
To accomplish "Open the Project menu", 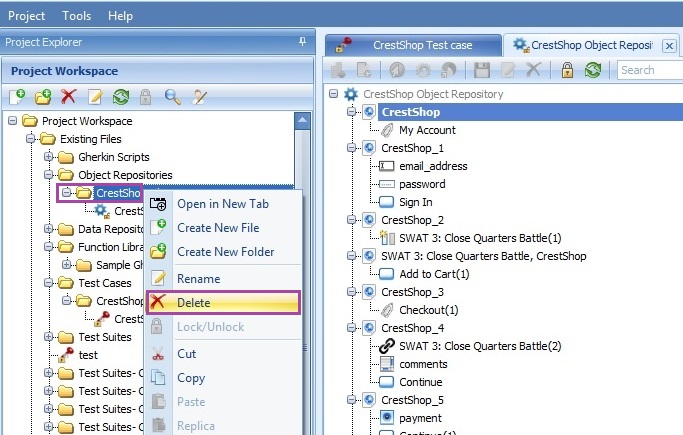I will tap(26, 16).
